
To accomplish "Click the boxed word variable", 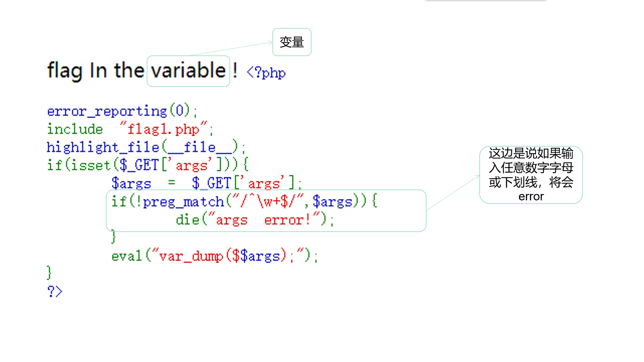I will click(188, 71).
